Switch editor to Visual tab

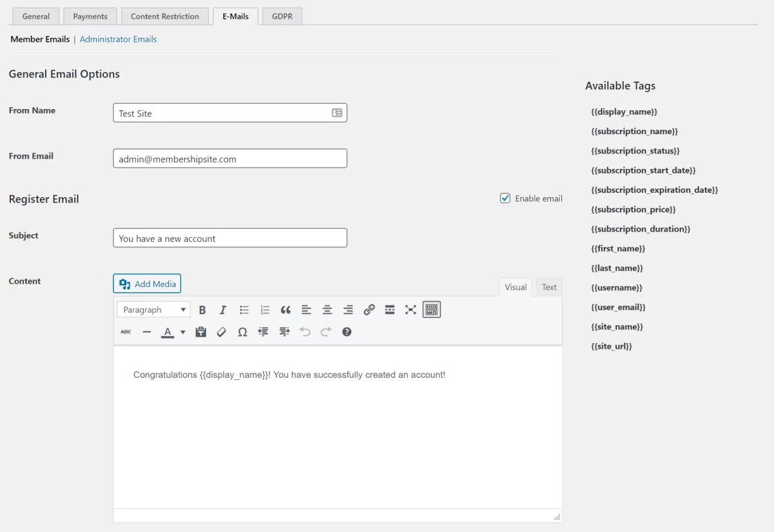coord(516,288)
